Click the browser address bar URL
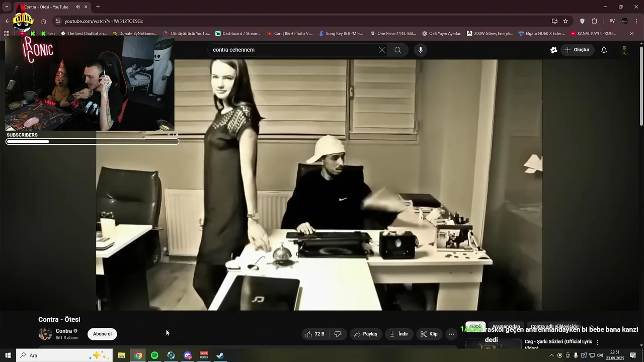The width and height of the screenshot is (644, 362). 104,21
